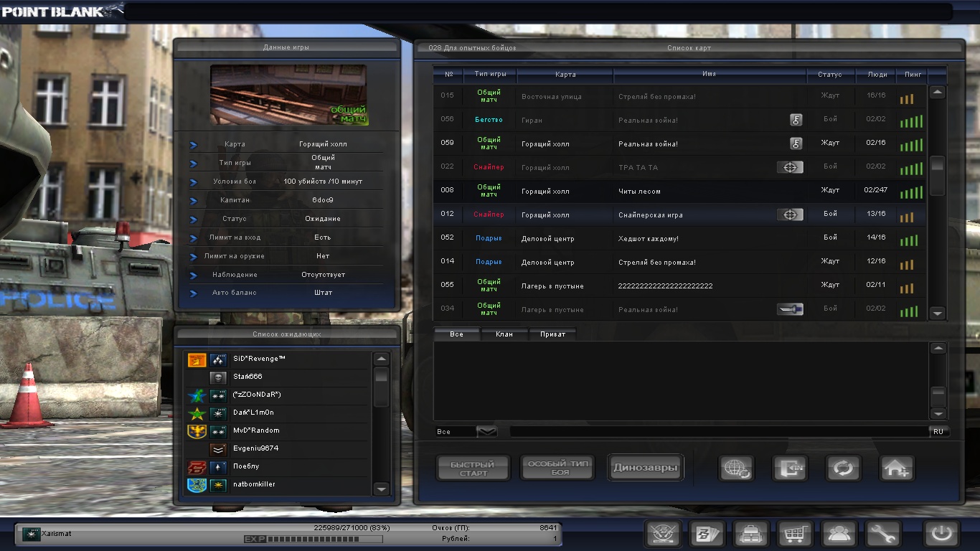980x551 pixels.
Task: Click the knife weapon icon in room 034
Action: coord(790,309)
